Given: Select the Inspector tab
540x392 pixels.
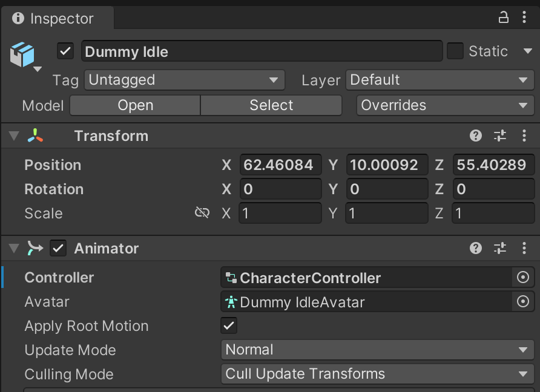Looking at the screenshot, I should click(54, 19).
